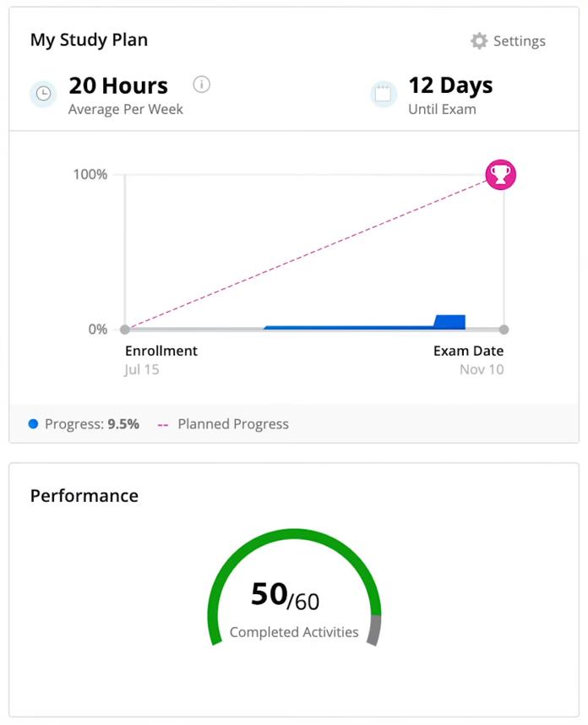Toggle visibility of the Planned Progress line
The image size is (588, 725).
tap(231, 423)
